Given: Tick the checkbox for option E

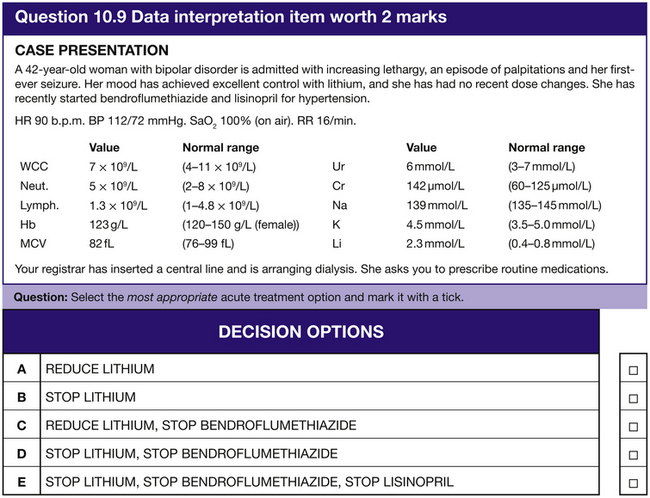Looking at the screenshot, I should 632,483.
